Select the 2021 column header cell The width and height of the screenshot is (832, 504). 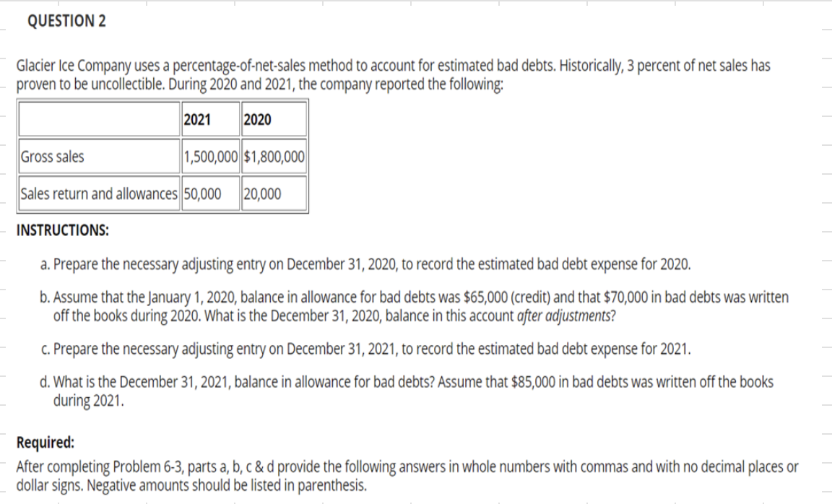[x=211, y=119]
